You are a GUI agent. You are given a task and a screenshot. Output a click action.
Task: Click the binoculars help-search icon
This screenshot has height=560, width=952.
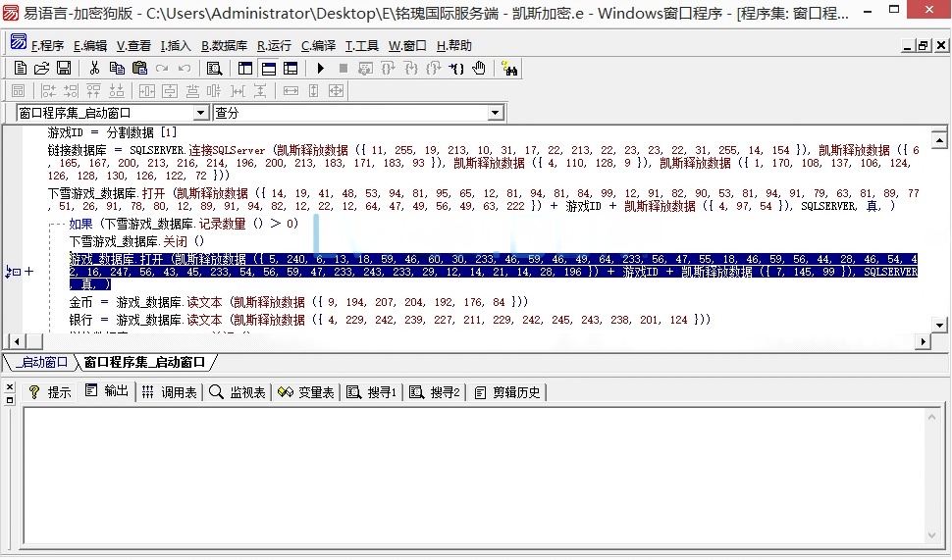tap(509, 69)
